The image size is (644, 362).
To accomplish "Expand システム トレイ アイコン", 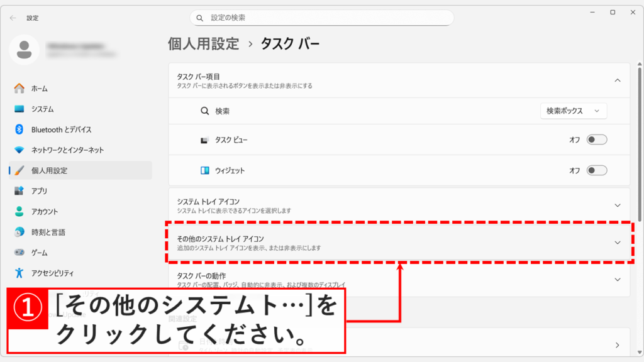I will [617, 204].
